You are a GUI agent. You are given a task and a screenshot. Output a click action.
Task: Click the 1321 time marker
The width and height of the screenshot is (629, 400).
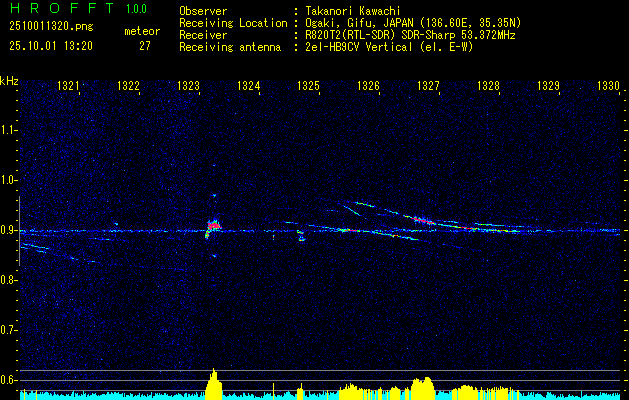click(68, 86)
